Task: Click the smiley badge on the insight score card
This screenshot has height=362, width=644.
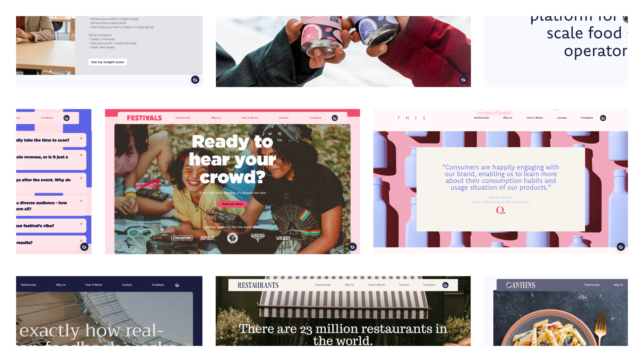Action: 195,80
